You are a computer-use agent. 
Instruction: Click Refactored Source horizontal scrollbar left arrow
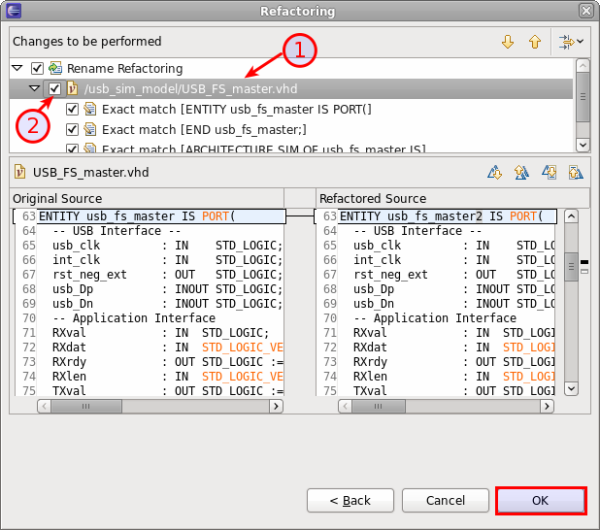click(x=346, y=406)
